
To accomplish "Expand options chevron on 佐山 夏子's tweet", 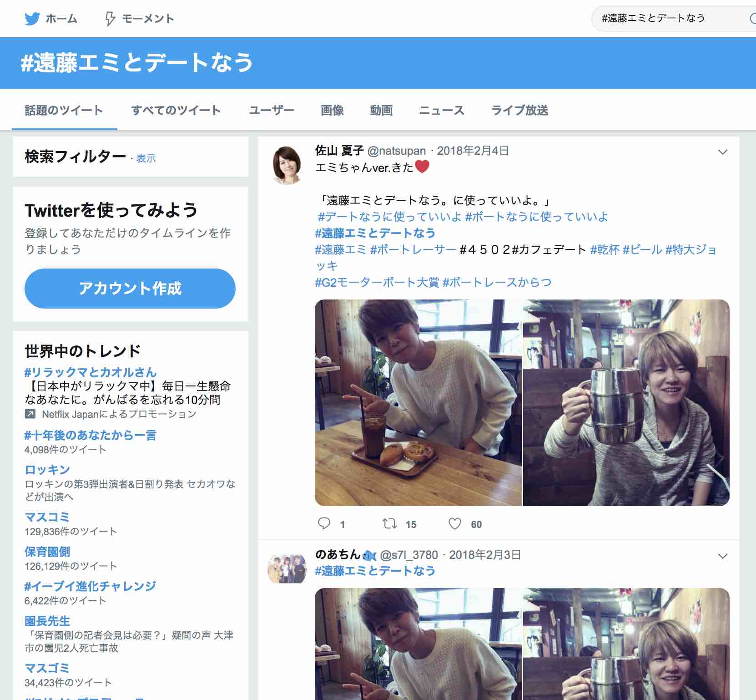I will [x=722, y=152].
